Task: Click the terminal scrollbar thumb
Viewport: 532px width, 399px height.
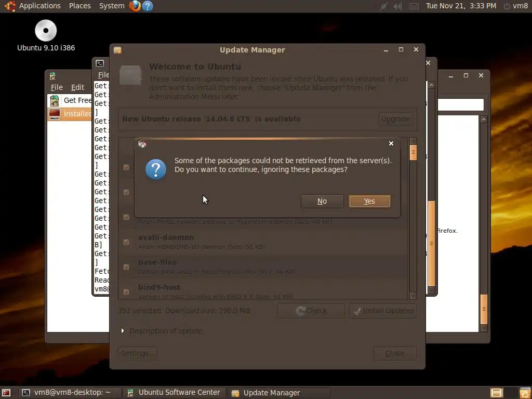Action: pyautogui.click(x=431, y=244)
